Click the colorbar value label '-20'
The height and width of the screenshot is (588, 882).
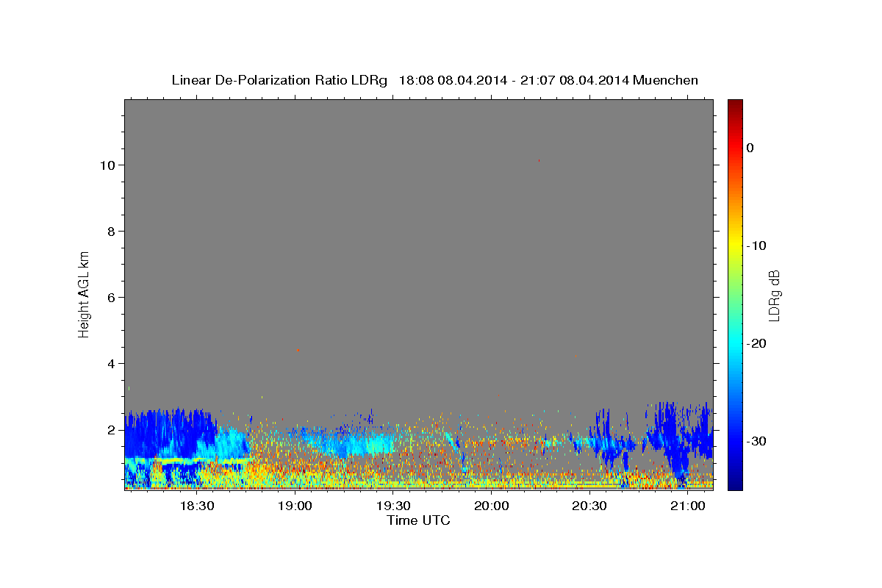pos(757,343)
